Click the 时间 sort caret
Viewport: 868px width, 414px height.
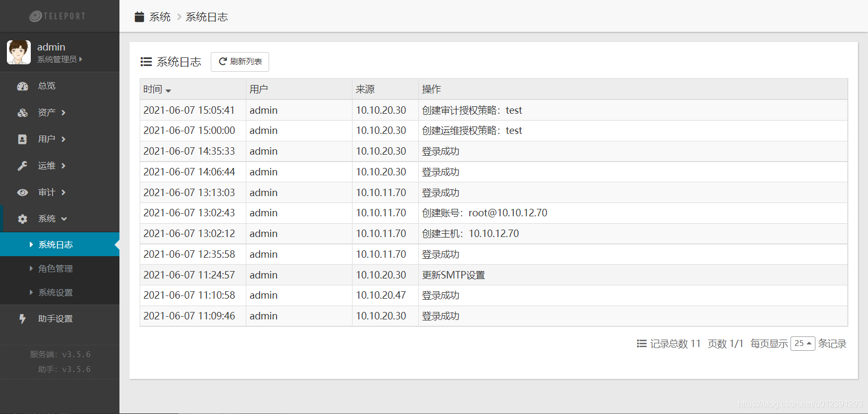coord(168,91)
